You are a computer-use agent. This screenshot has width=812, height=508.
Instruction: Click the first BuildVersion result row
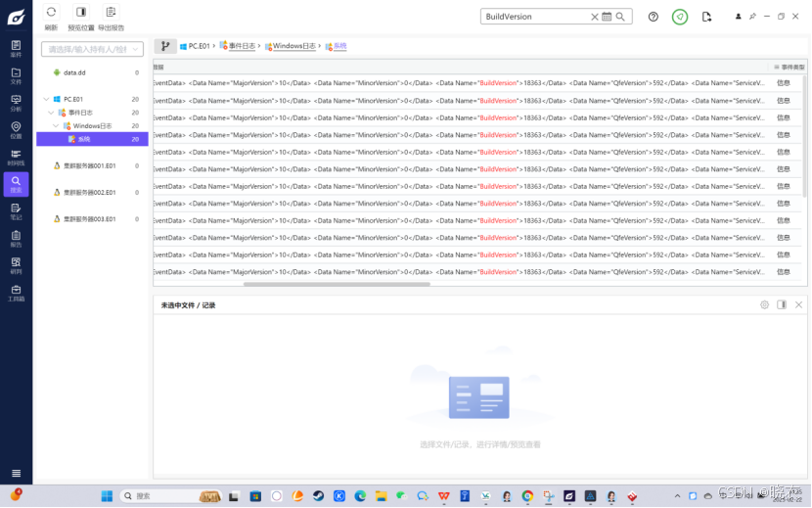point(476,83)
